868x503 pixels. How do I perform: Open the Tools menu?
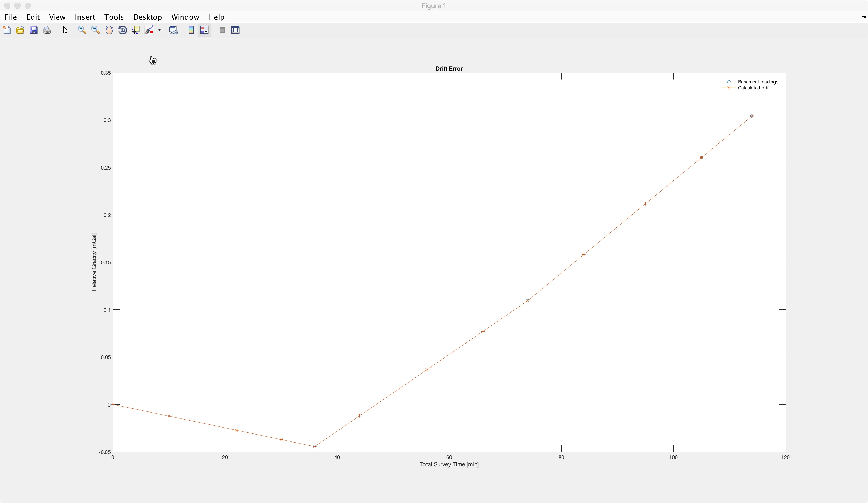coord(114,17)
